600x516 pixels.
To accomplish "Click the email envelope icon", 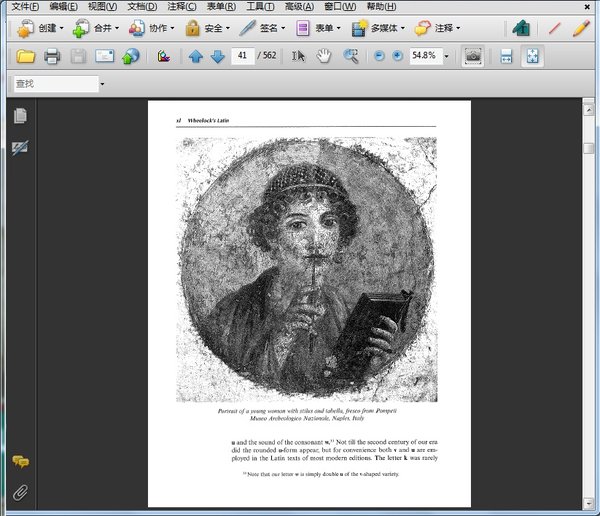I will coord(104,56).
